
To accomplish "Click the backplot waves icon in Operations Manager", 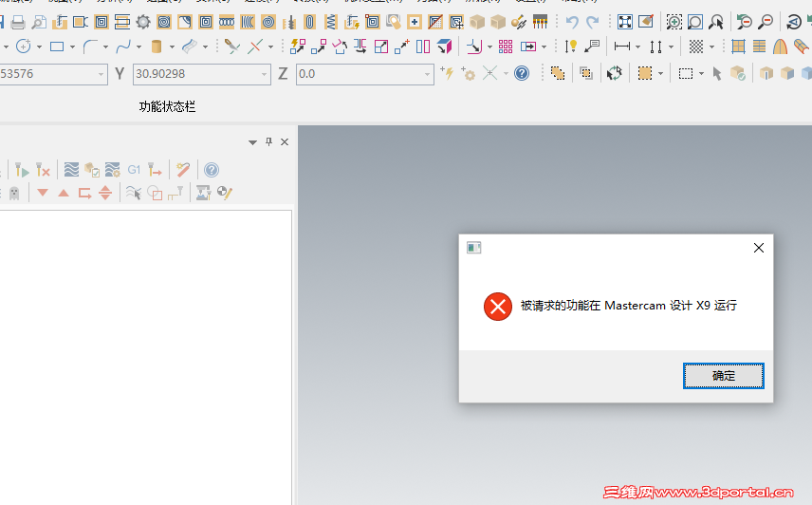I will [71, 169].
